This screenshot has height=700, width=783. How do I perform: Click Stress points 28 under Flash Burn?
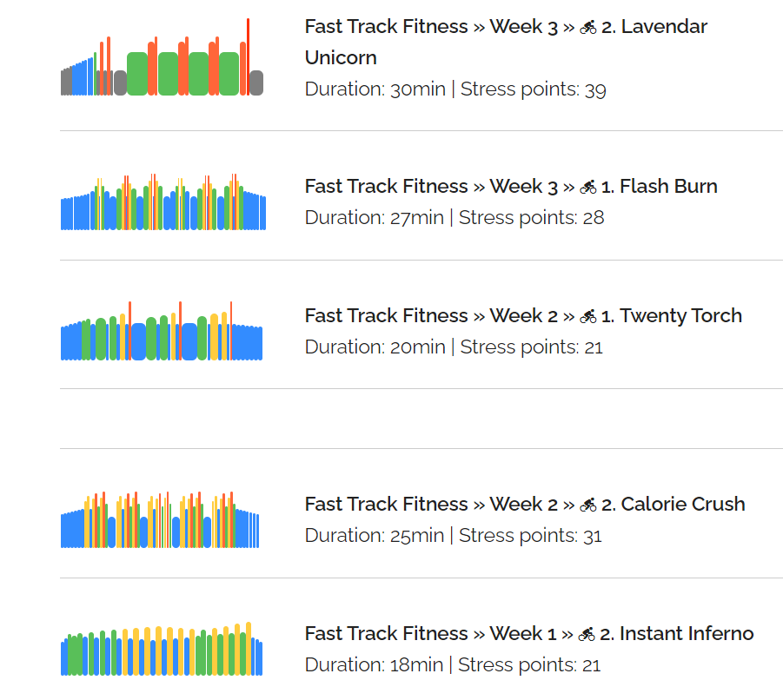(531, 218)
